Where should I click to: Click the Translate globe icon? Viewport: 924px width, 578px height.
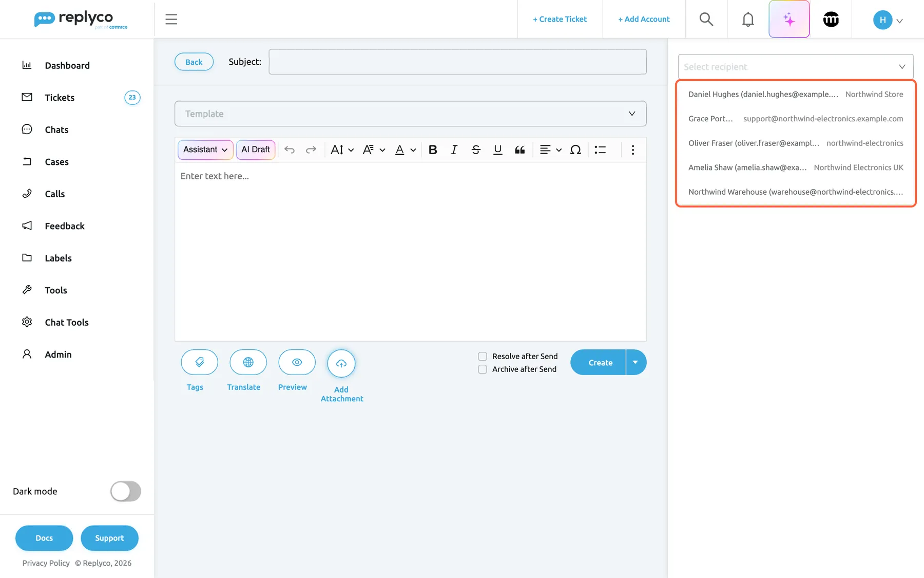click(x=248, y=362)
